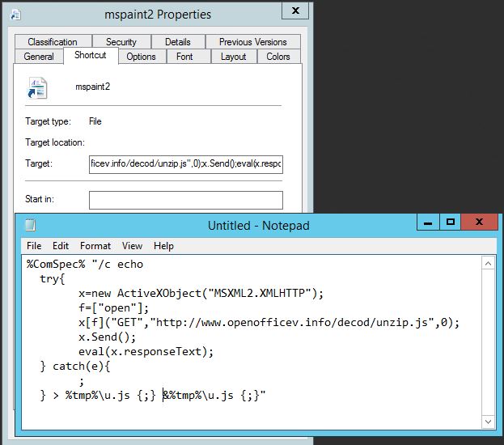Image resolution: width=504 pixels, height=445 pixels.
Task: Close the Untitled Notepad window
Action: (x=479, y=222)
